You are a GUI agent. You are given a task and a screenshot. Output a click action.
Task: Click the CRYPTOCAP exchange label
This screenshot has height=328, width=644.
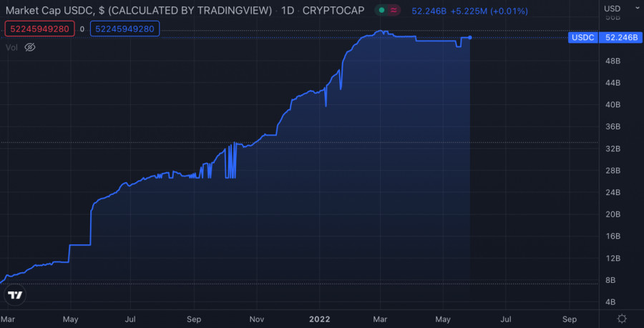(333, 11)
